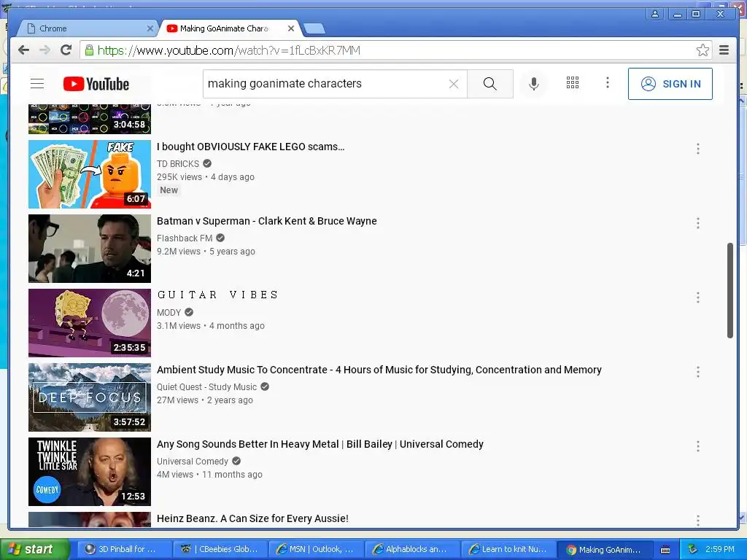Viewport: 747px width, 560px height.
Task: Open a new tab with the tab button
Action: [314, 28]
